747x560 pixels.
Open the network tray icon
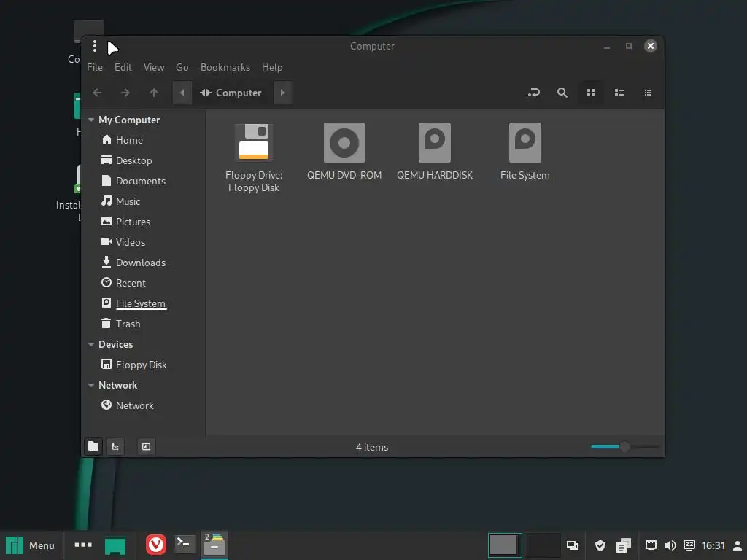coord(651,545)
